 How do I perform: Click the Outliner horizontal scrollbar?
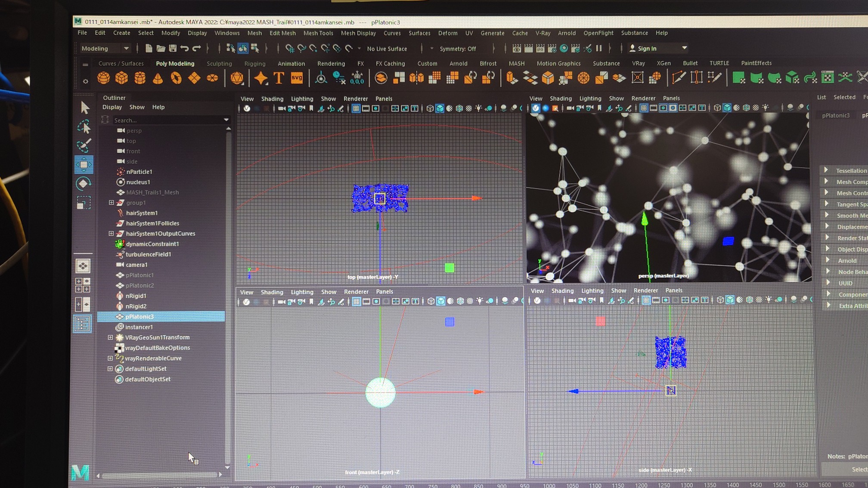pyautogui.click(x=159, y=475)
